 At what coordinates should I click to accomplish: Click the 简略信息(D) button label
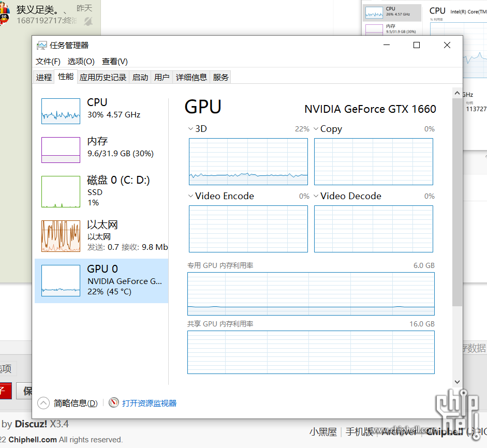click(76, 404)
